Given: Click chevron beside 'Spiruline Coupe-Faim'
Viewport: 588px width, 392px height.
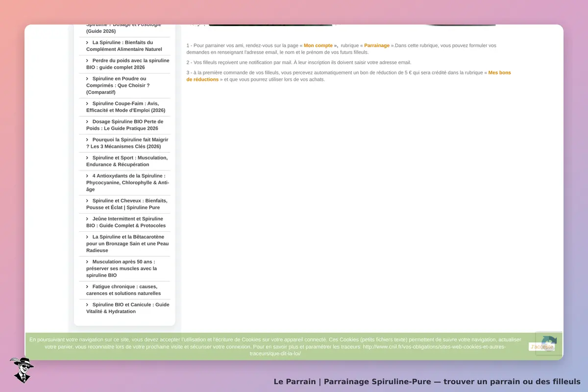Looking at the screenshot, I should (x=87, y=103).
